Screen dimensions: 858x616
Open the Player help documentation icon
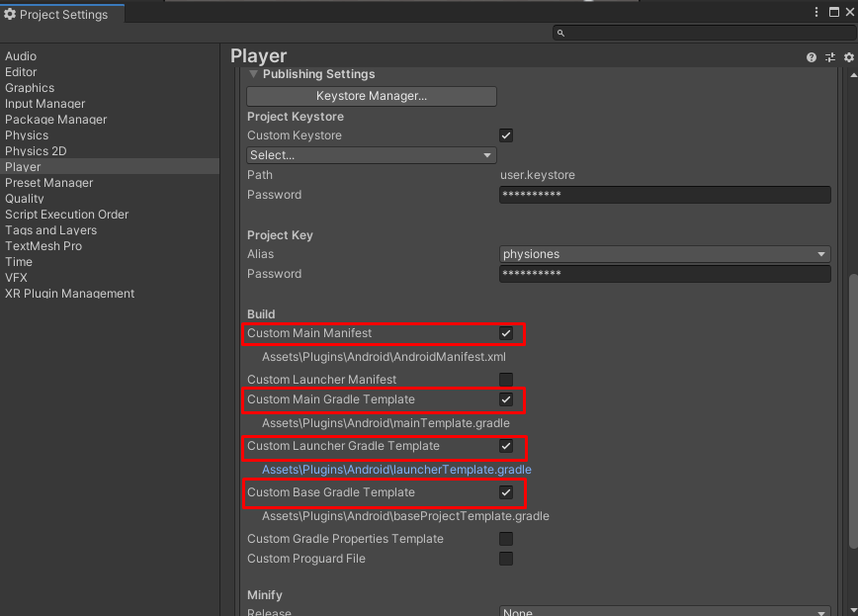(811, 57)
